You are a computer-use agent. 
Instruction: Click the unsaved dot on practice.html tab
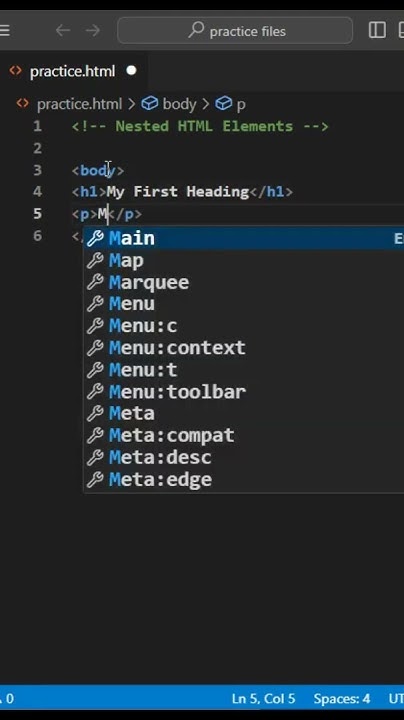point(131,71)
